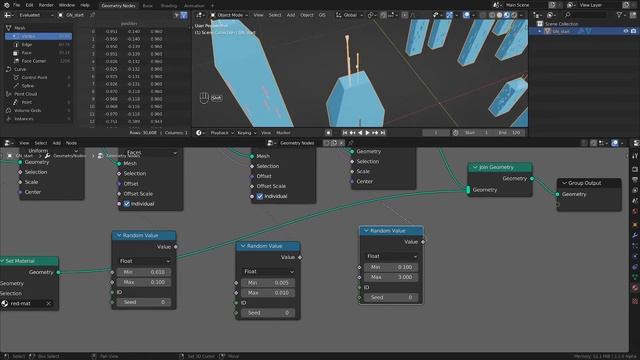Switch to the Geometry Nodes workspace tab
The height and width of the screenshot is (360, 640).
pyautogui.click(x=118, y=5)
